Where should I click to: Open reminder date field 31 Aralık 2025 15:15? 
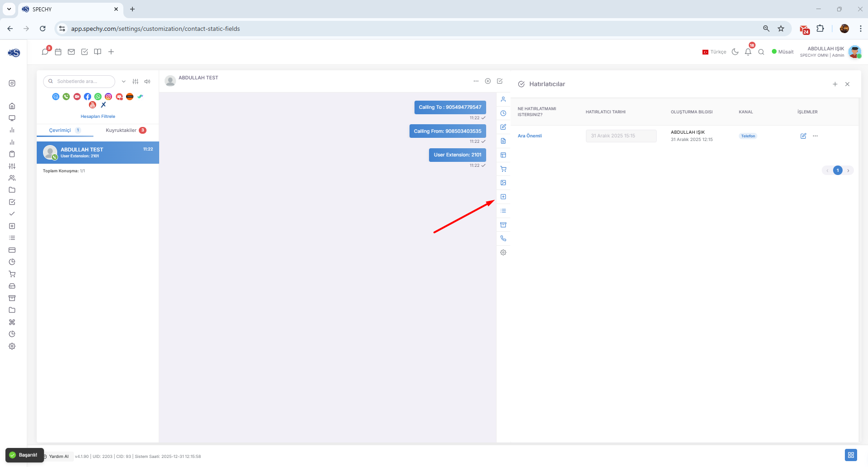tap(621, 136)
